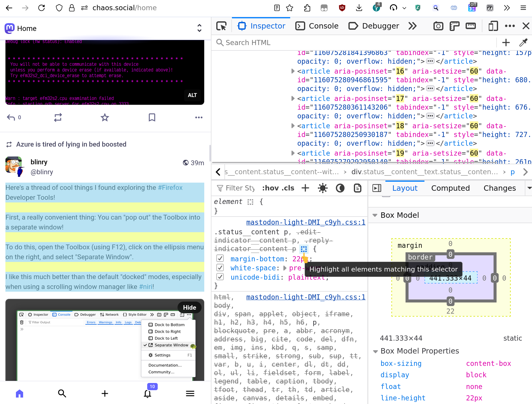This screenshot has width=532, height=404.
Task: Toggle the unicode-bidi checkbox
Action: click(220, 277)
